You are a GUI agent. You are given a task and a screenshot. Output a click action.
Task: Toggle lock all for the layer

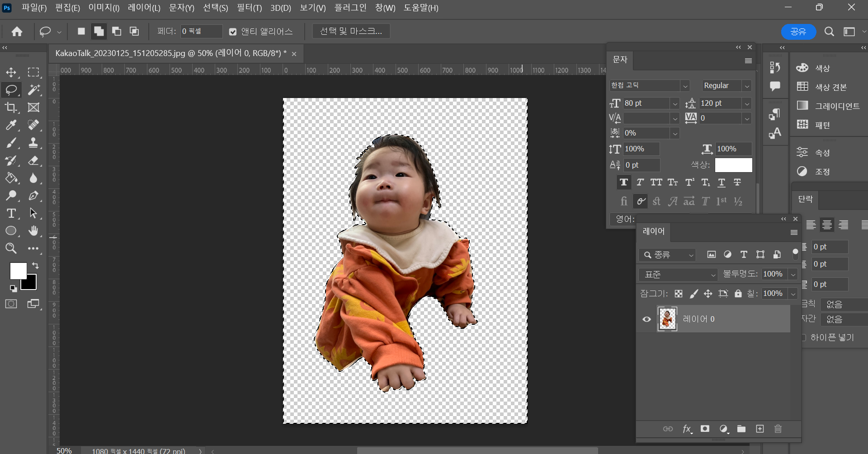pos(738,294)
